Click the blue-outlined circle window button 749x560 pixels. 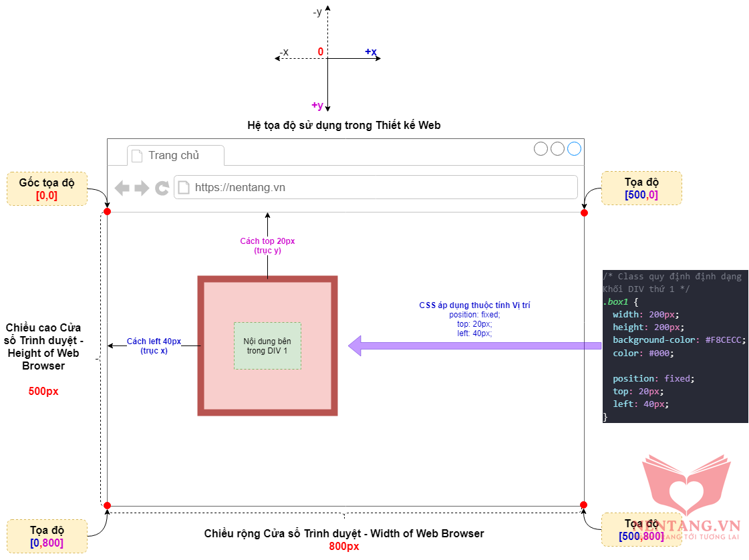[574, 148]
